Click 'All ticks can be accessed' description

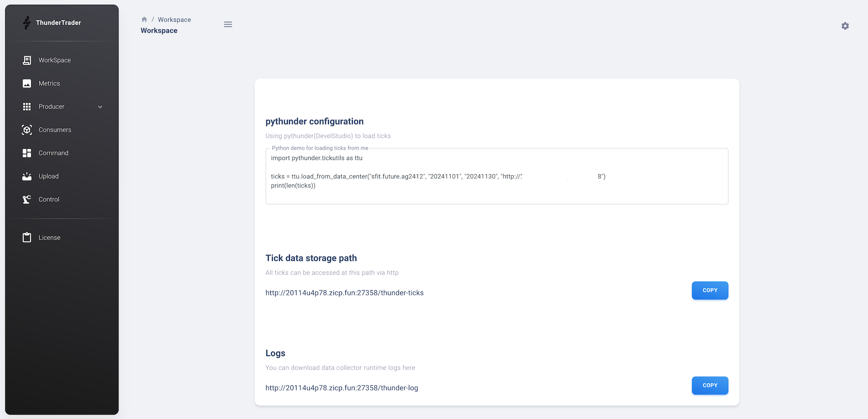pos(332,272)
